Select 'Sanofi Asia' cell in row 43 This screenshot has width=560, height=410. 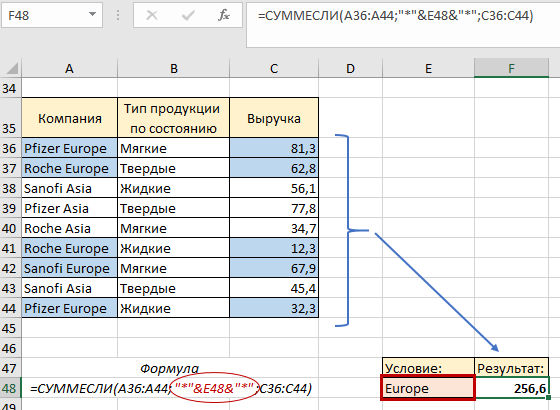tap(70, 288)
